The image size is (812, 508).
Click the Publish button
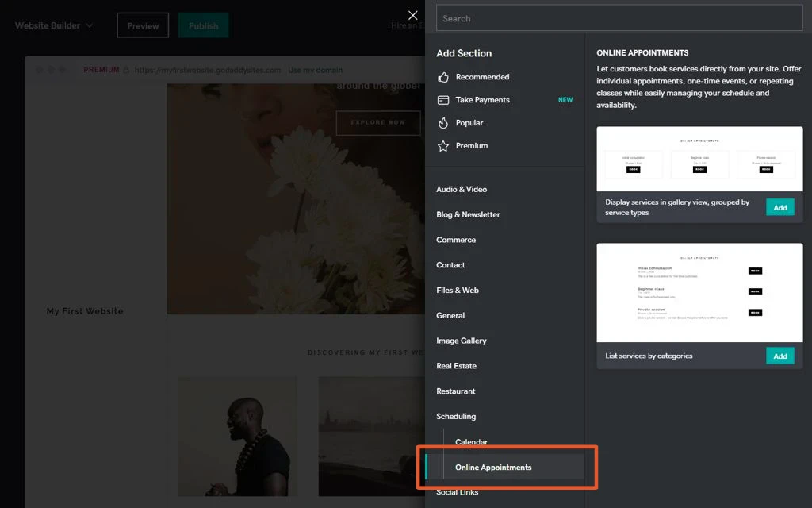click(x=204, y=25)
